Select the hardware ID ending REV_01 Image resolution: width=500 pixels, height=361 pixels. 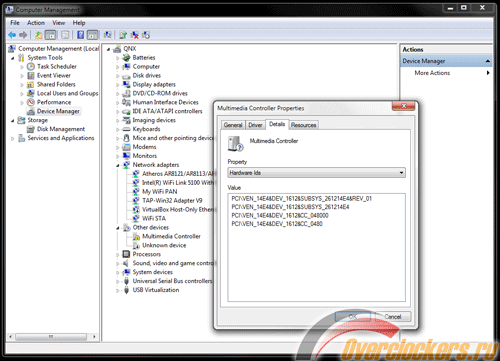click(301, 199)
